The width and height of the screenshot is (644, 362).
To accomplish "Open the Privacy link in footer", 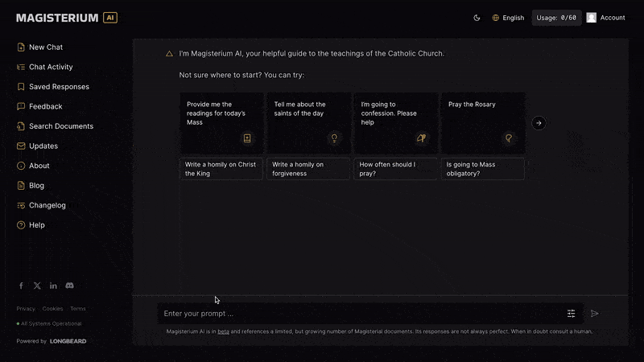I will pyautogui.click(x=26, y=309).
